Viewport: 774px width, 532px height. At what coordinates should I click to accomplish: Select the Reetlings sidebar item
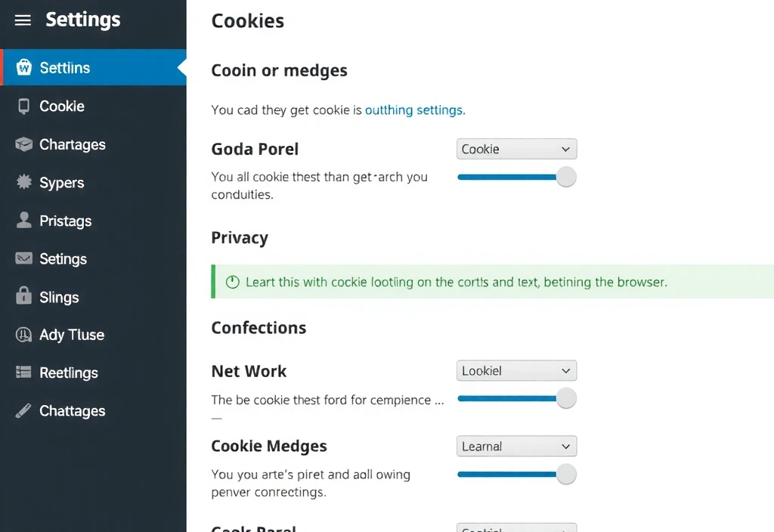[69, 373]
